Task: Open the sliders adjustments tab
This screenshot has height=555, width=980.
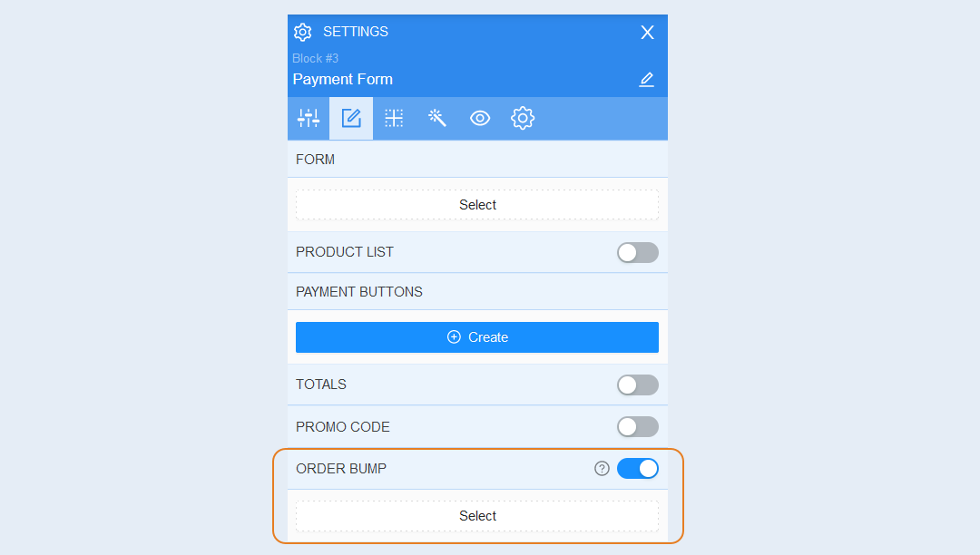Action: pos(309,118)
